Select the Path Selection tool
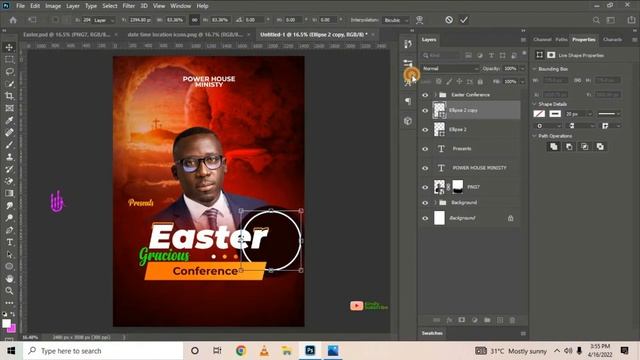 pyautogui.click(x=9, y=254)
